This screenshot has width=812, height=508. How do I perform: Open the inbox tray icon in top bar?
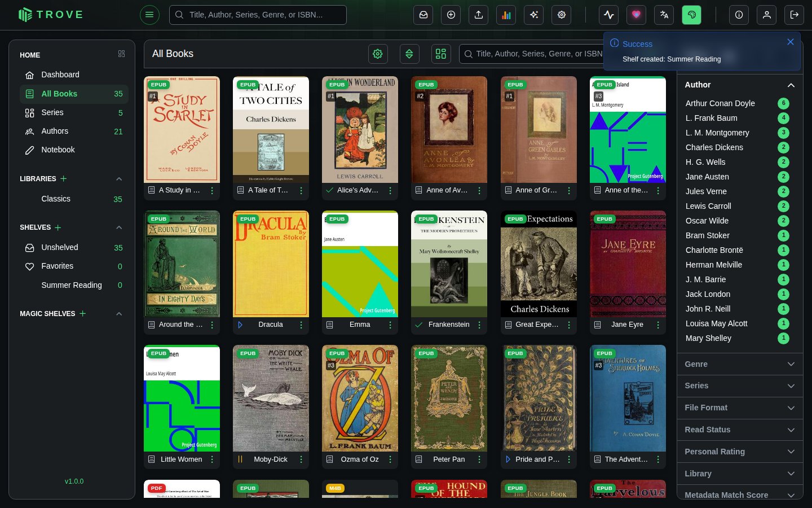click(423, 15)
